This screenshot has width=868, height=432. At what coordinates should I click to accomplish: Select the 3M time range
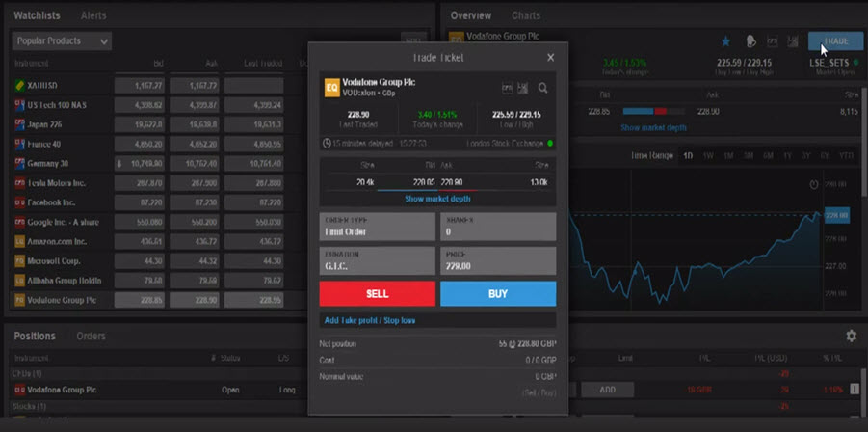[x=748, y=155]
